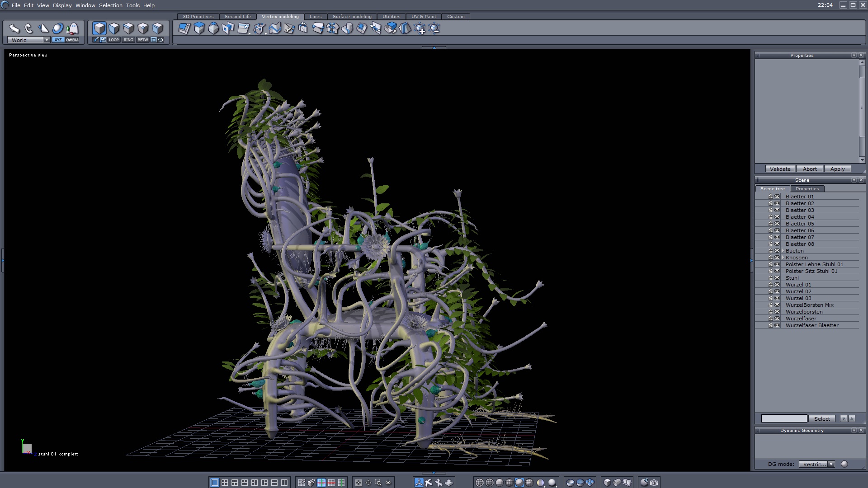
Task: Select the Scale tool icon
Action: pyautogui.click(x=43, y=28)
